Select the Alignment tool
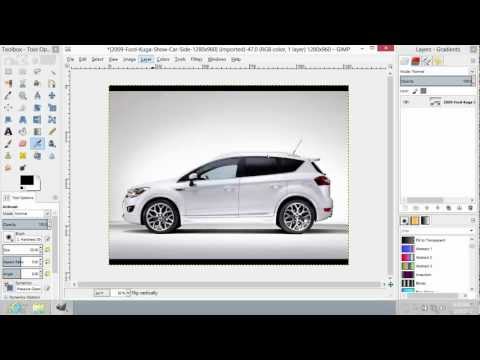The image size is (480, 360). [8, 108]
